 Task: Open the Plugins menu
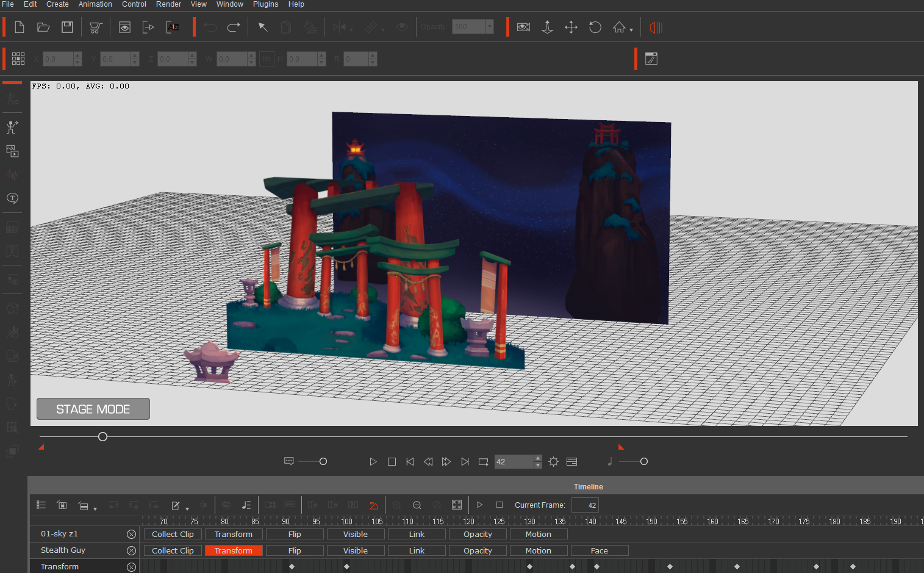pos(265,4)
